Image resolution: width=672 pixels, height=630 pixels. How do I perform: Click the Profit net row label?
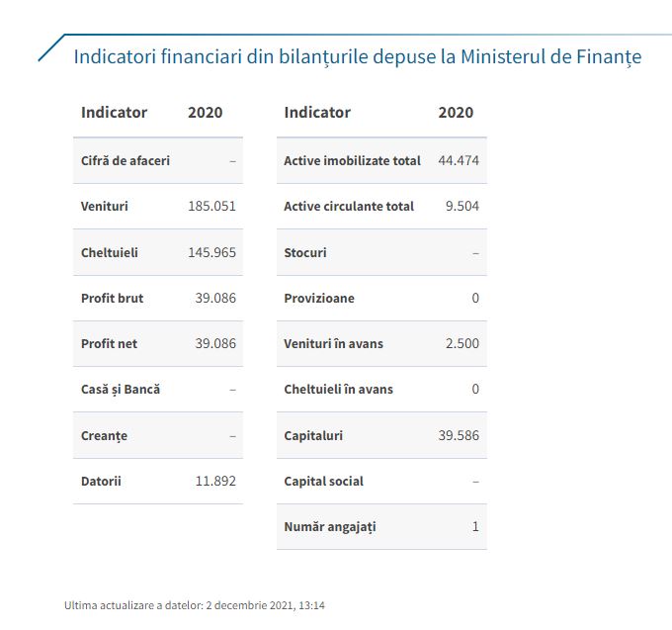pos(109,344)
